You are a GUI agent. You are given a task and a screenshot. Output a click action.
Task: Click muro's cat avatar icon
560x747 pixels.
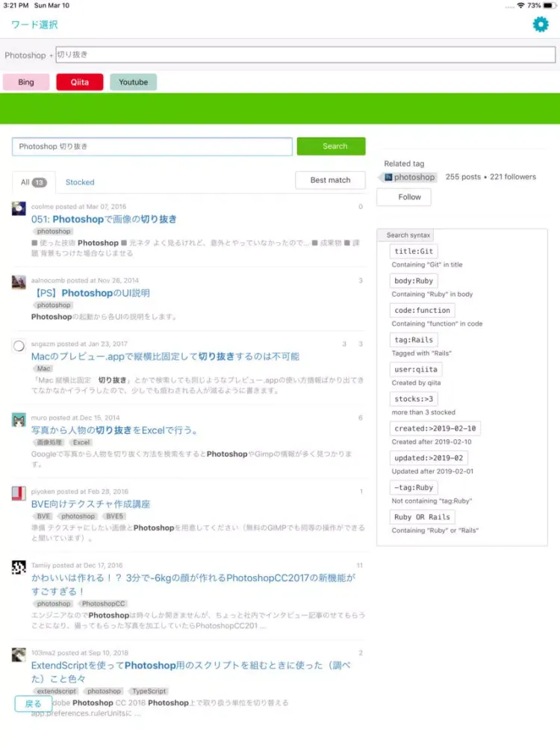[x=19, y=420]
